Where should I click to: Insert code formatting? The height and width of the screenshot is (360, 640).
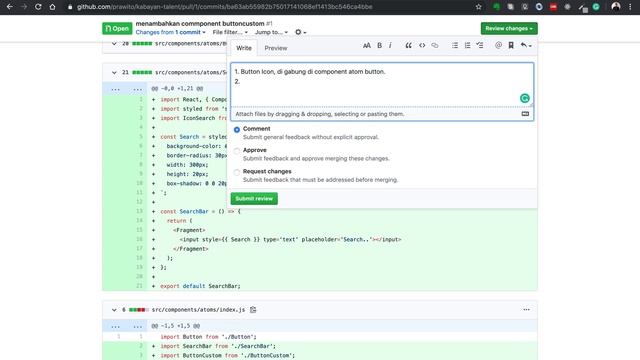pyautogui.click(x=422, y=45)
